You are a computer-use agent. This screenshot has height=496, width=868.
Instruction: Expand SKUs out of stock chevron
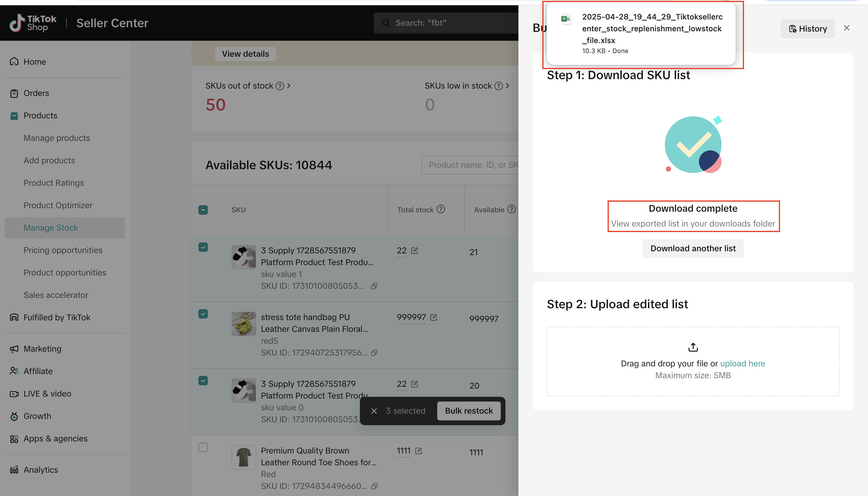289,86
